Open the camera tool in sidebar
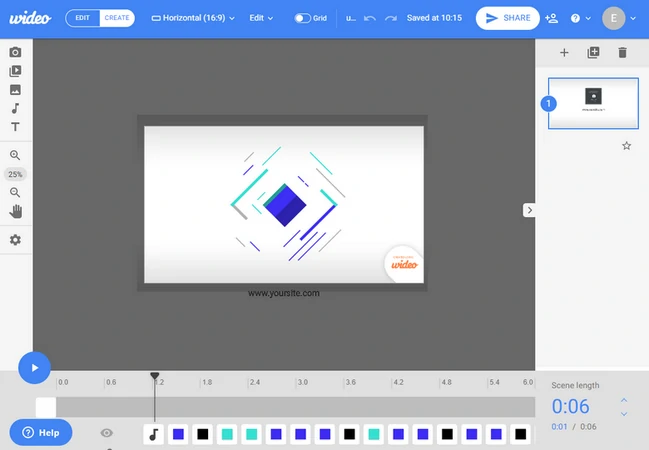 click(15, 52)
